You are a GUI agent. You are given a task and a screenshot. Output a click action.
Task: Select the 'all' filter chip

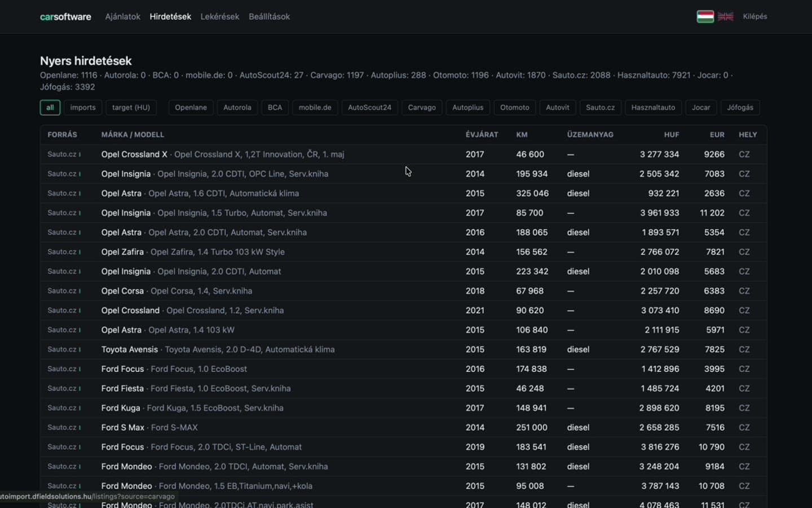(x=50, y=107)
